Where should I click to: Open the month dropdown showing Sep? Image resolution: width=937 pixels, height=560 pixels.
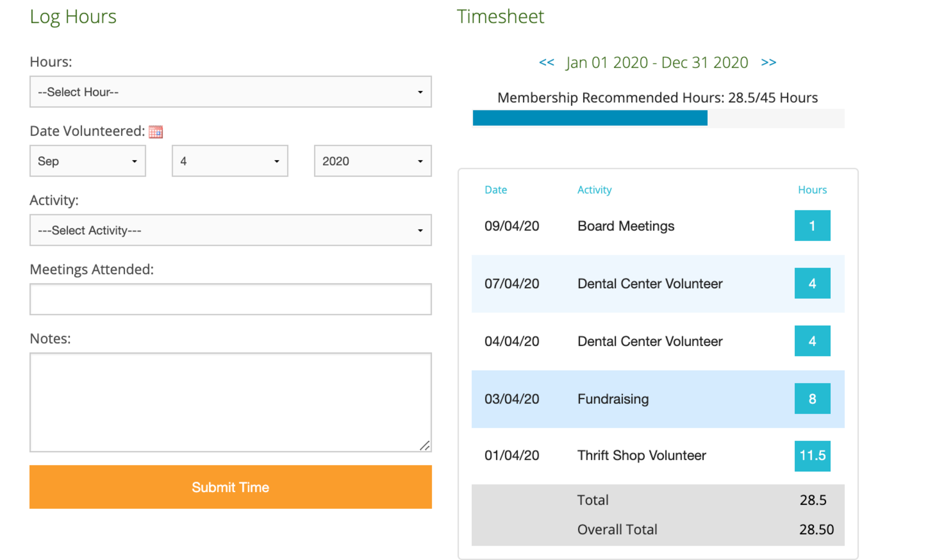(x=88, y=161)
